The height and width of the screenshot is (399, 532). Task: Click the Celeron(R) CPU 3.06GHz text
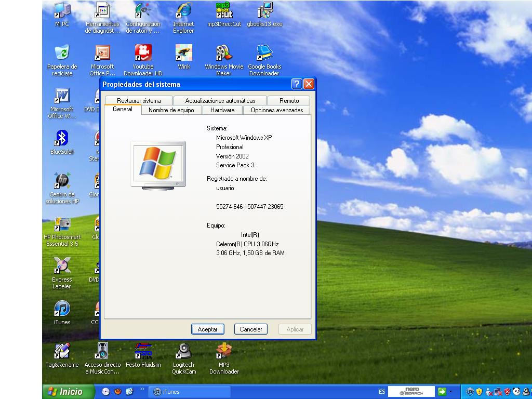(247, 244)
